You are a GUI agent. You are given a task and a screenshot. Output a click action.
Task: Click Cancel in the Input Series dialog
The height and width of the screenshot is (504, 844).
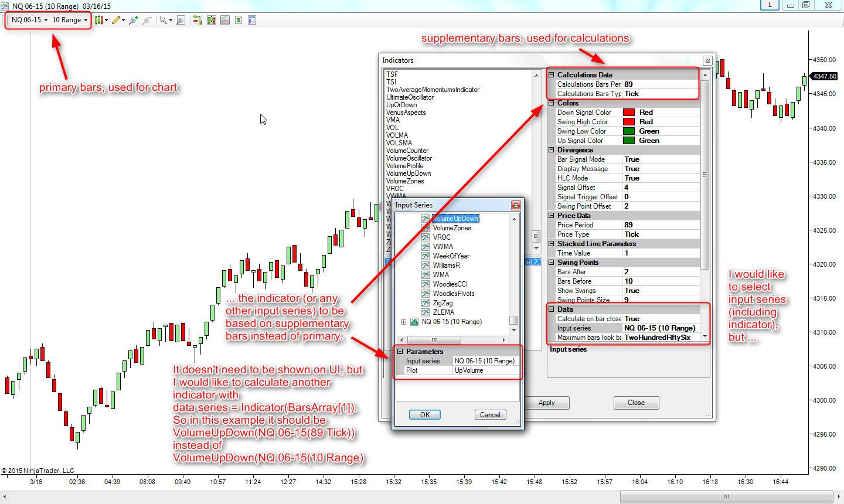[x=490, y=415]
